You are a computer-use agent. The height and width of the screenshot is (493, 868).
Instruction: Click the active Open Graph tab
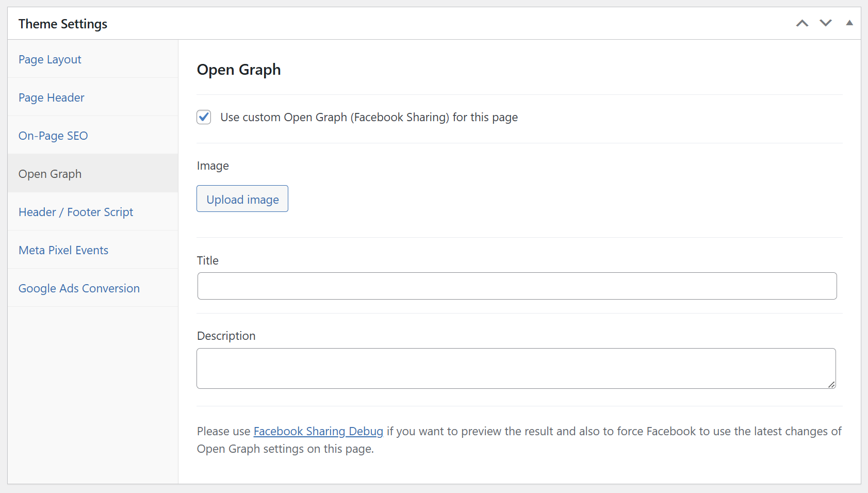[x=50, y=174]
